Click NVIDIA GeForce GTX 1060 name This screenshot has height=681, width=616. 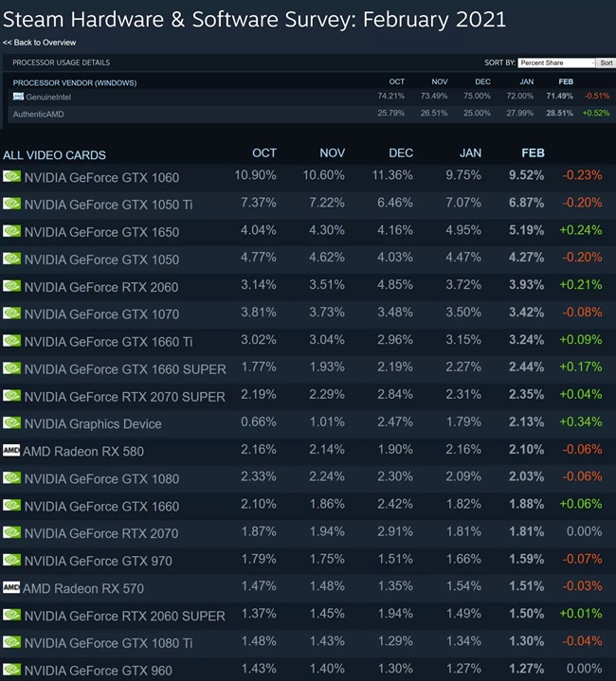(101, 178)
